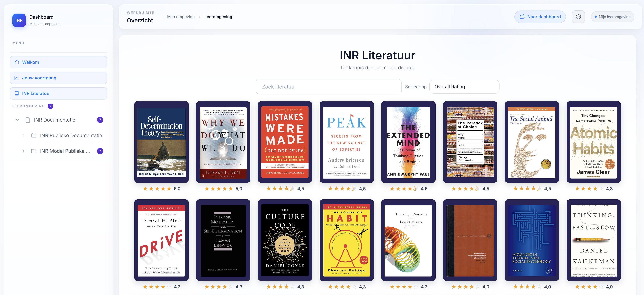The width and height of the screenshot is (644, 295).
Task: Open The Culture Code book cover
Action: pyautogui.click(x=285, y=240)
